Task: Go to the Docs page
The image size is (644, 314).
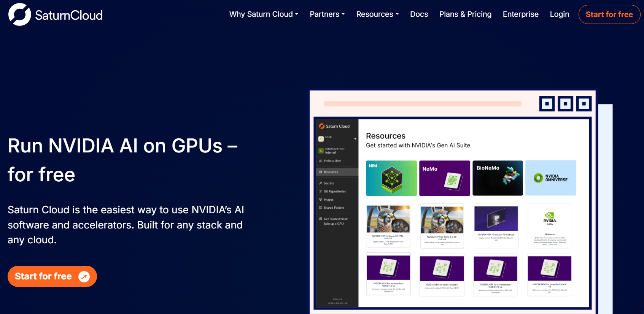Action: 419,14
